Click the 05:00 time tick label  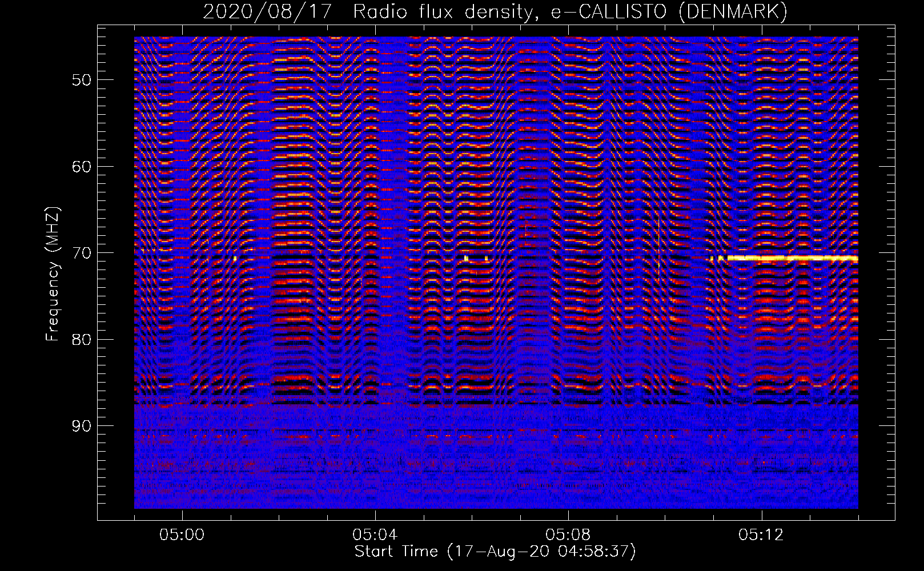click(x=182, y=535)
